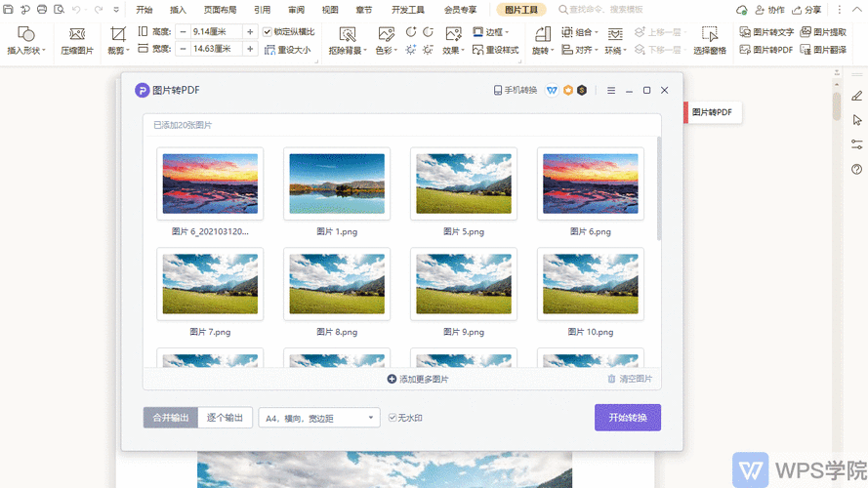Expand the 色彩 color dropdown
The image size is (868, 488).
[x=386, y=50]
